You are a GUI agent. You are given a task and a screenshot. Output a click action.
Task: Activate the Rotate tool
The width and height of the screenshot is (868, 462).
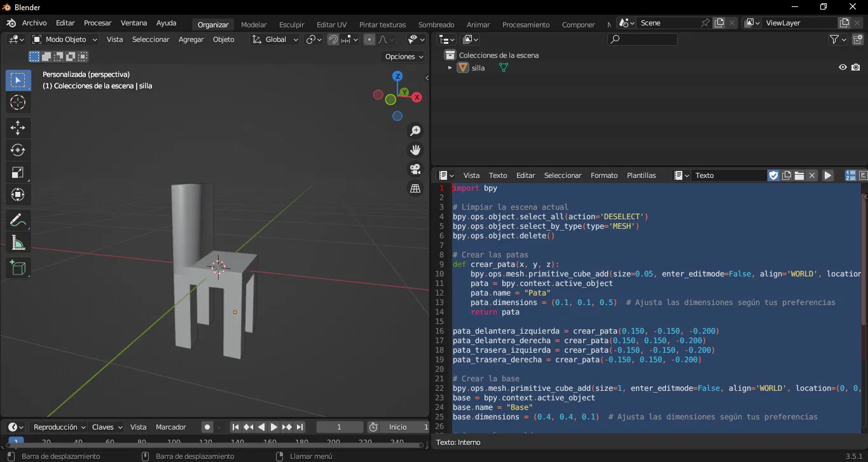click(x=18, y=150)
